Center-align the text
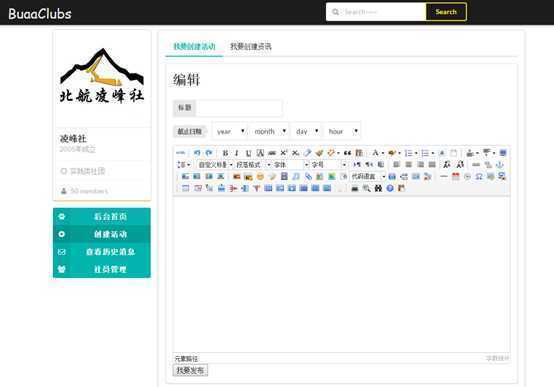This screenshot has width=554, height=387. 408,165
